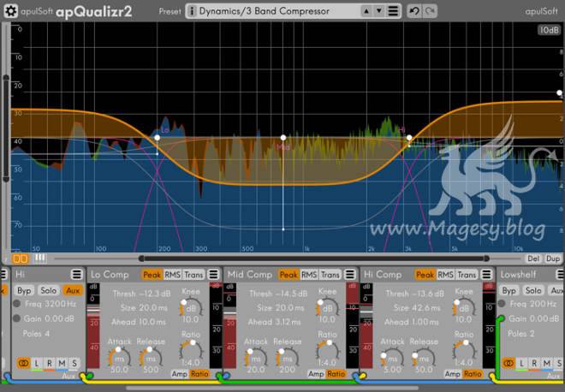Click the Lo Comp Attack knob
Screen dimensions: 565x392
coord(119,357)
